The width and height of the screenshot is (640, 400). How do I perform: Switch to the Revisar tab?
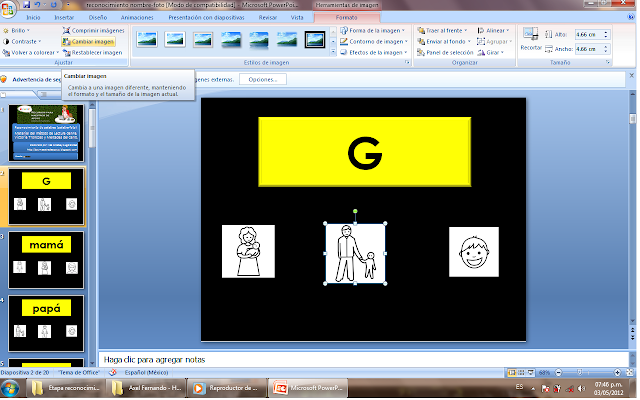(268, 18)
